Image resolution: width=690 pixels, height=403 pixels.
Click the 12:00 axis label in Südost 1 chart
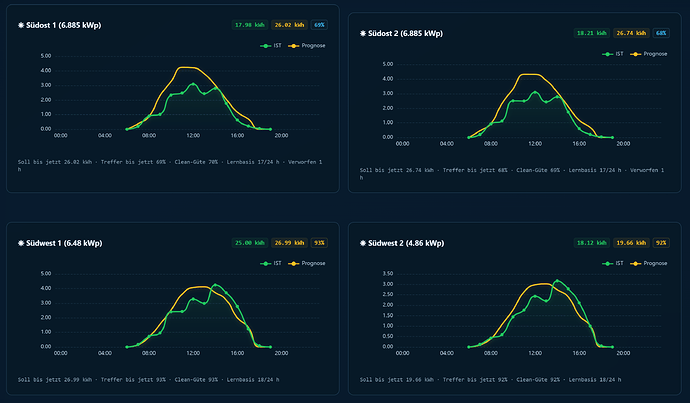click(193, 136)
